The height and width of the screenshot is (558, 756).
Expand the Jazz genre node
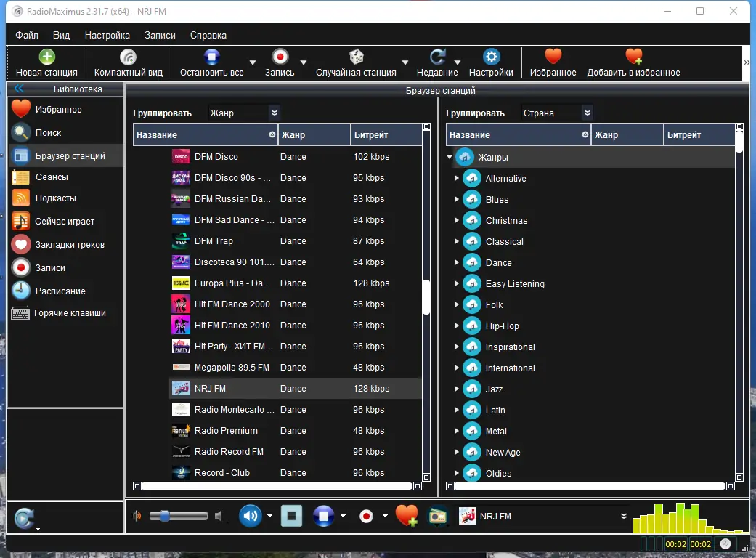pos(457,389)
